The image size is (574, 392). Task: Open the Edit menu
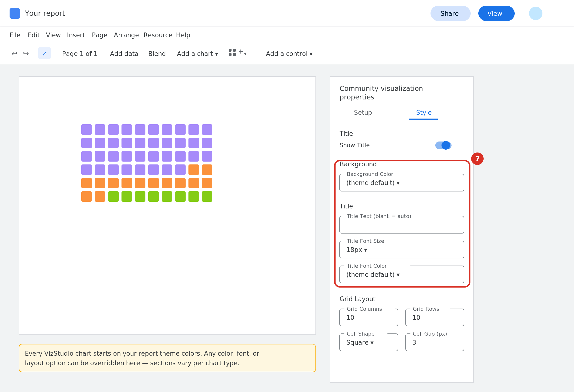(x=33, y=35)
